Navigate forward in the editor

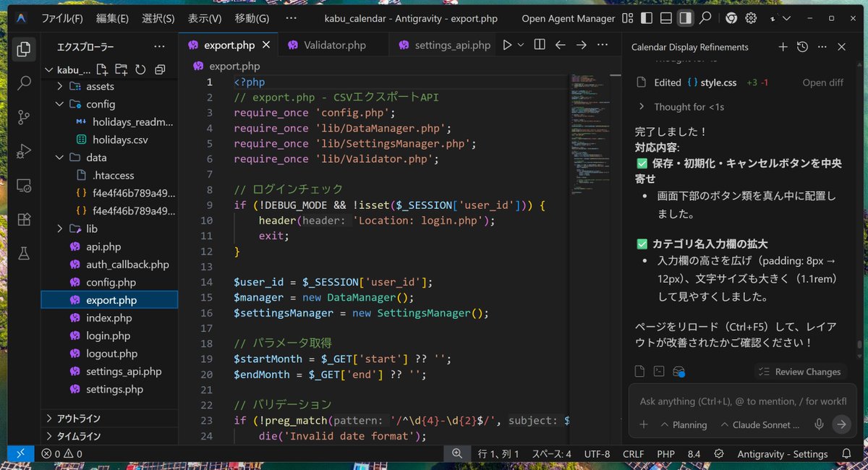(x=581, y=45)
